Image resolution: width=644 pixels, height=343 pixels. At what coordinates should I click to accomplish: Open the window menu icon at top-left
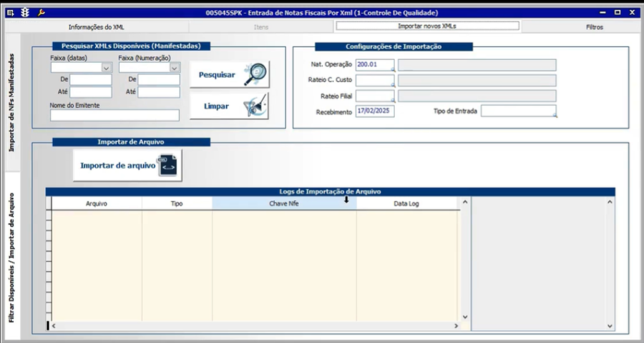(10, 13)
